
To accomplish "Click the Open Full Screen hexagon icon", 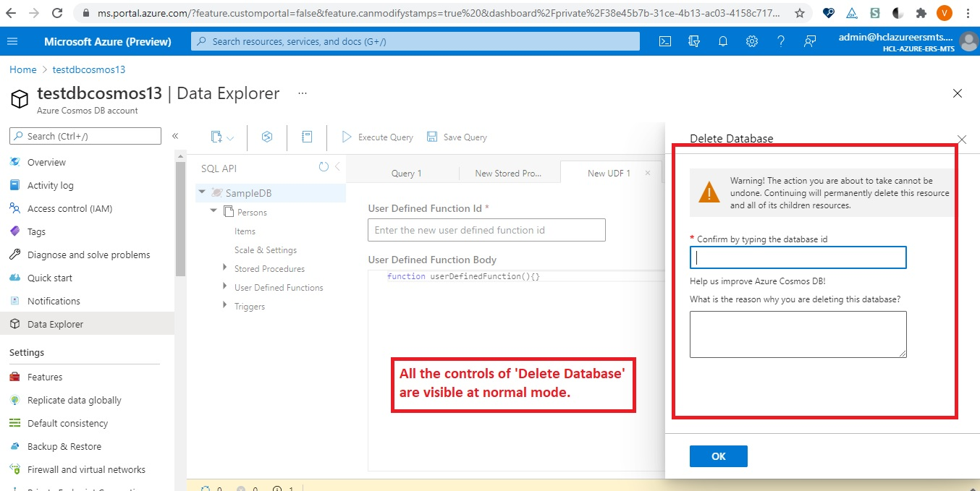I will coord(266,137).
